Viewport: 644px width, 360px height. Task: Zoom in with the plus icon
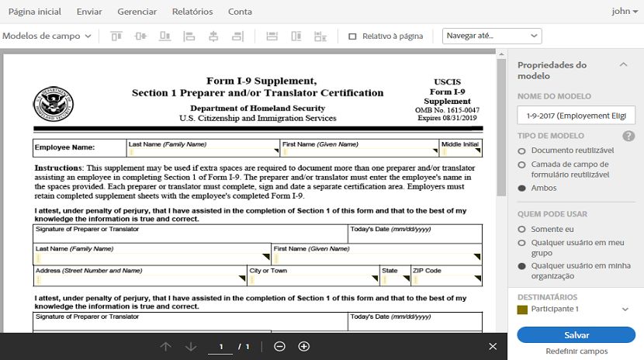tap(304, 347)
